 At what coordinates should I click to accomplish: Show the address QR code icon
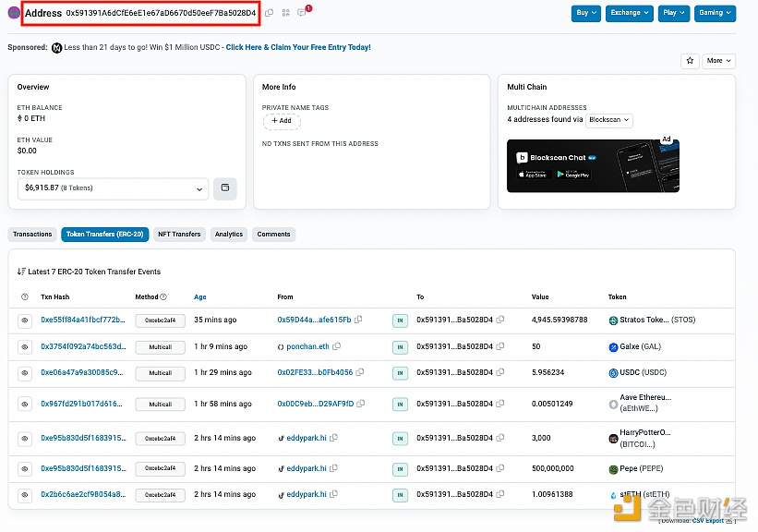tap(285, 13)
